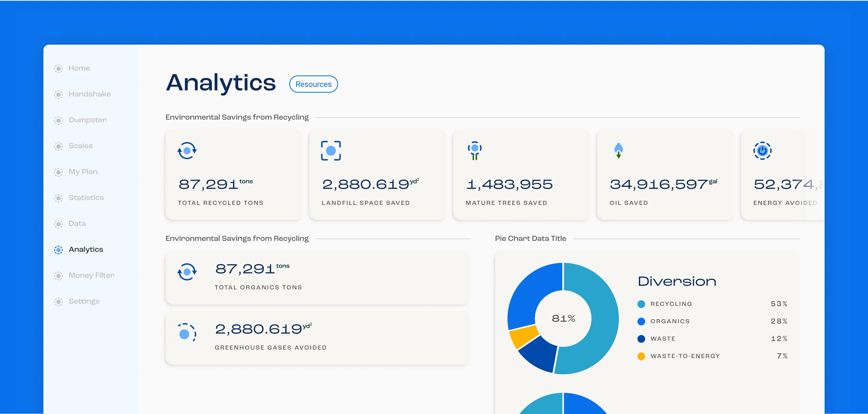Click the Waste dark blue legend swatch
The width and height of the screenshot is (868, 414).
click(x=641, y=339)
